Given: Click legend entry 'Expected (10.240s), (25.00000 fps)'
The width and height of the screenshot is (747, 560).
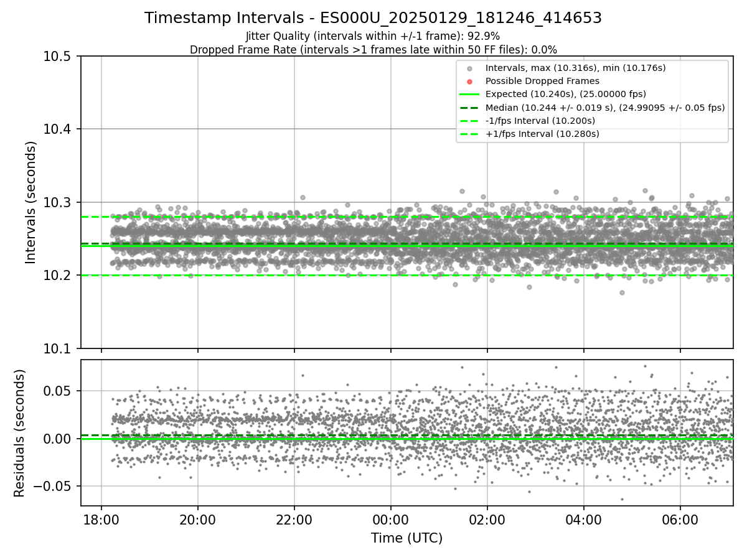Looking at the screenshot, I should pyautogui.click(x=565, y=94).
